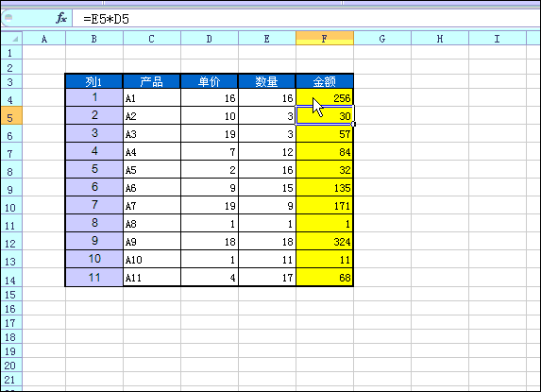The image size is (541, 392).
Task: Click the 金额 header cell
Action: [325, 81]
